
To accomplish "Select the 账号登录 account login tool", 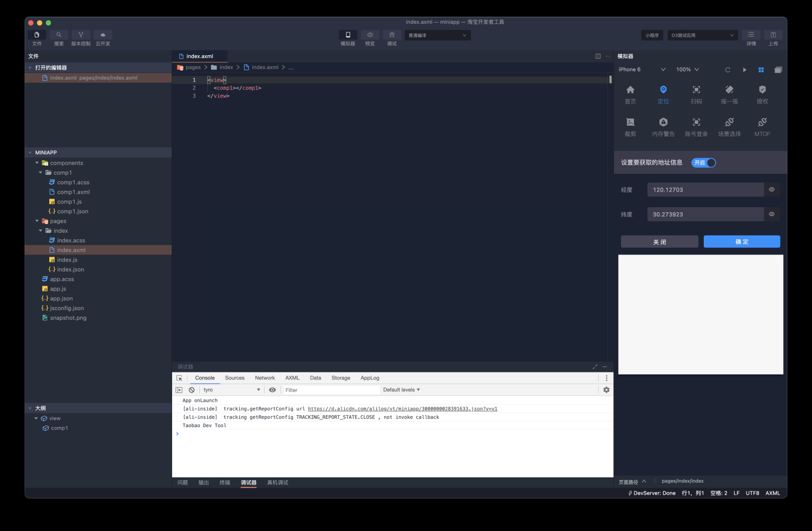I will [696, 127].
